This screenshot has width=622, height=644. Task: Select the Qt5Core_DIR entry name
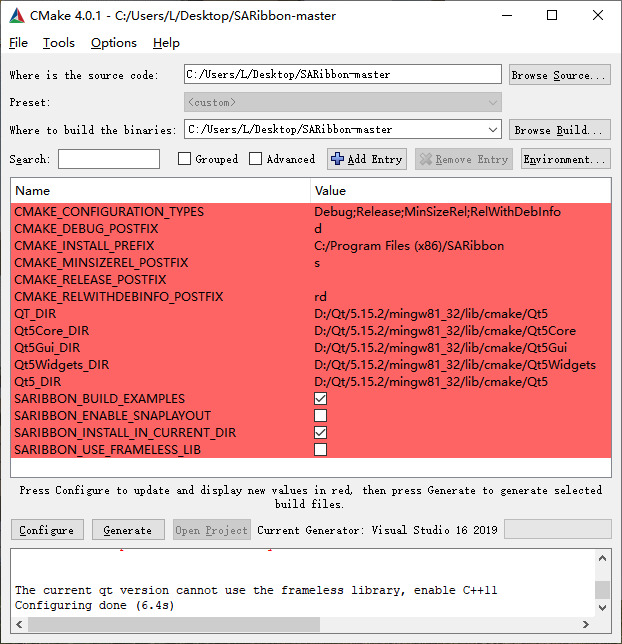[x=51, y=331]
